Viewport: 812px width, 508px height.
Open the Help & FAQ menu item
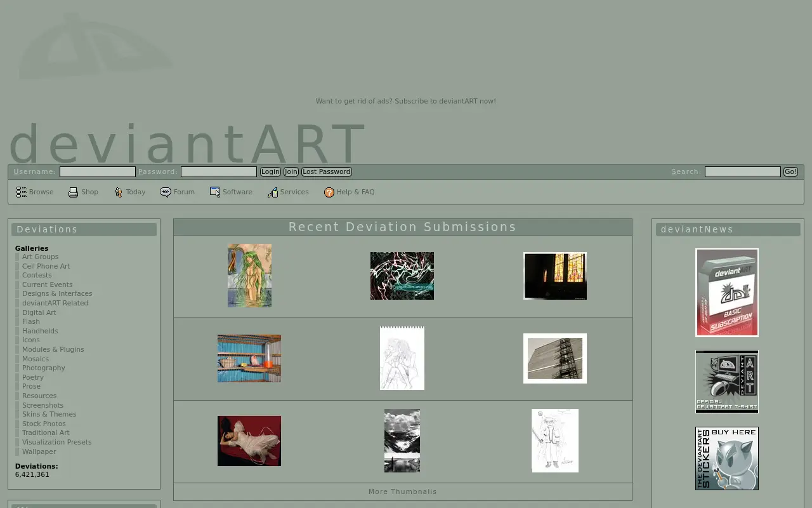point(355,192)
